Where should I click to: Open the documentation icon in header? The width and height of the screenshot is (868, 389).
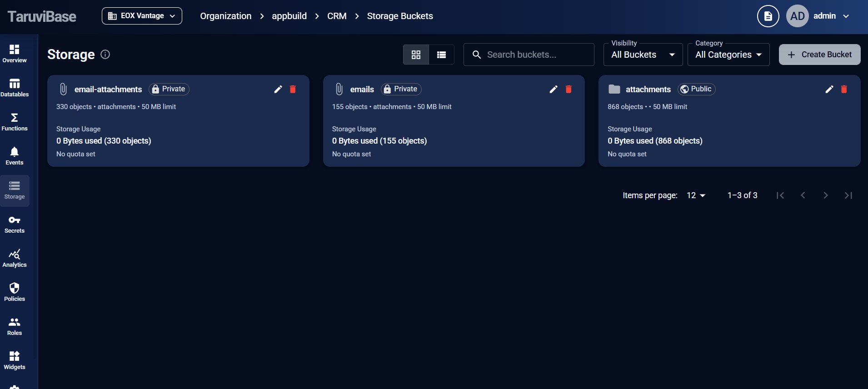[768, 16]
